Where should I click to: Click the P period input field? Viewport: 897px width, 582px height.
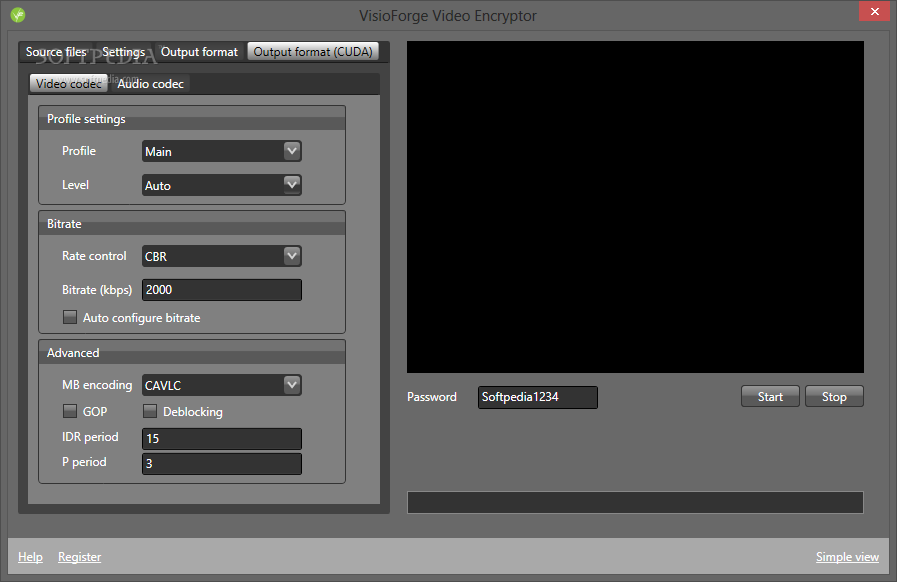221,464
